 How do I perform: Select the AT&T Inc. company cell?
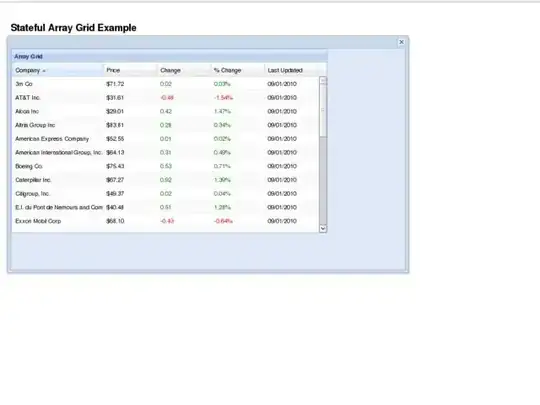[x=58, y=98]
